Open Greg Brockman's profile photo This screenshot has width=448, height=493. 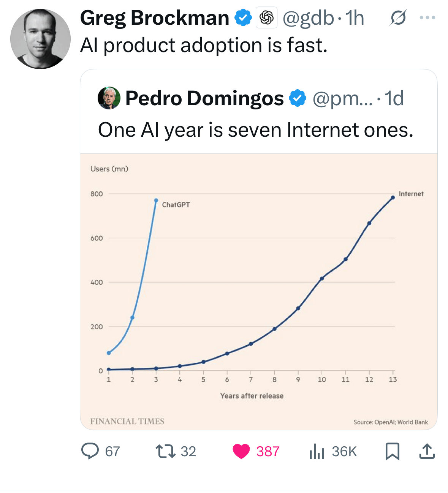[x=40, y=39]
